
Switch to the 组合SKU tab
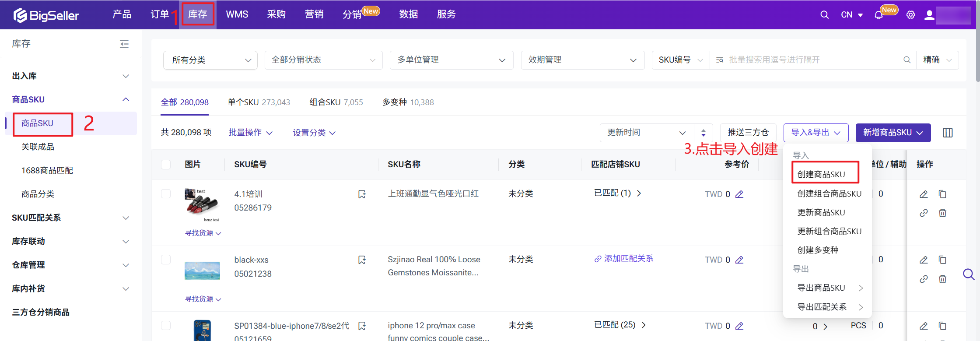tap(336, 102)
